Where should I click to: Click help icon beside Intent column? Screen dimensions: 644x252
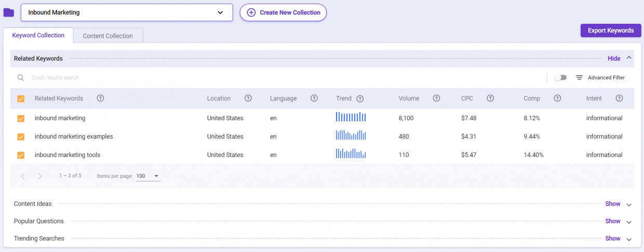click(619, 99)
